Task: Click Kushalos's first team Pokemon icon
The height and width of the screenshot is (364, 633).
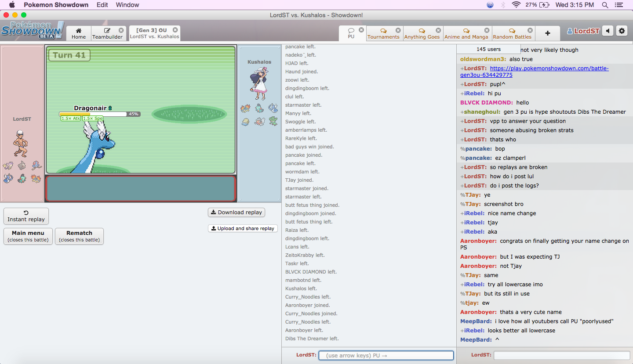Action: [245, 108]
